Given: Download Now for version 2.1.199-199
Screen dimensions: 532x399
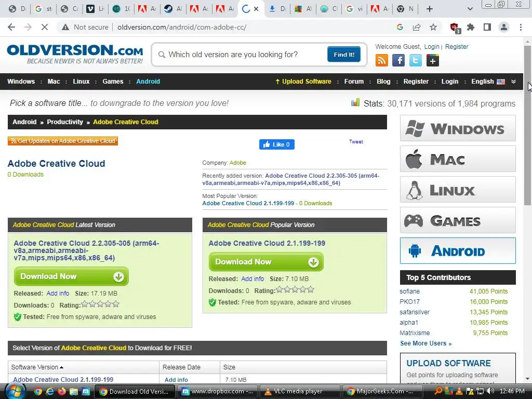Looking at the screenshot, I should tap(266, 262).
